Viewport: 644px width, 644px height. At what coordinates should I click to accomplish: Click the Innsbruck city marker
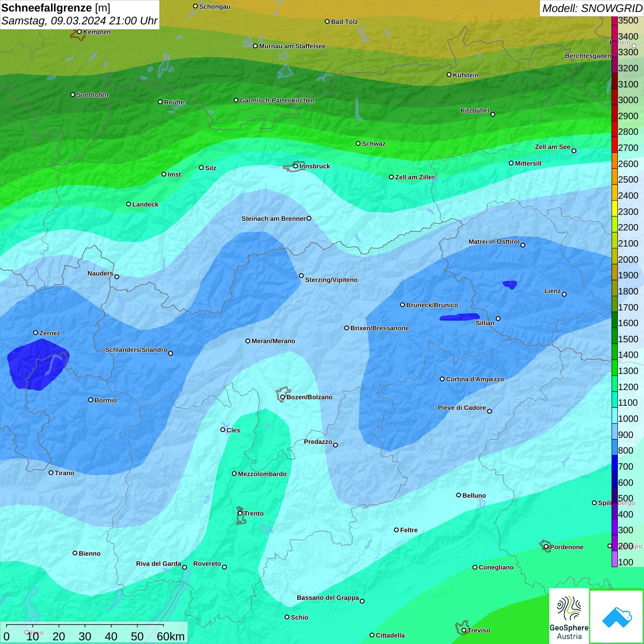296,166
